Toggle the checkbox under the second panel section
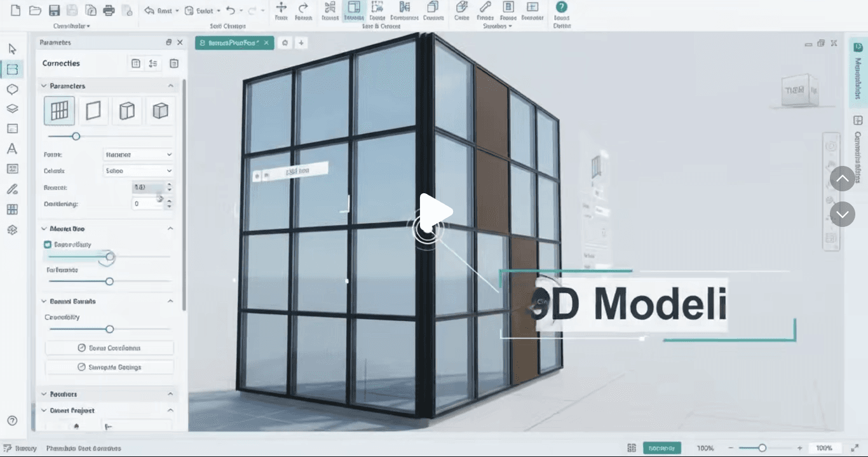868x457 pixels. [x=47, y=244]
